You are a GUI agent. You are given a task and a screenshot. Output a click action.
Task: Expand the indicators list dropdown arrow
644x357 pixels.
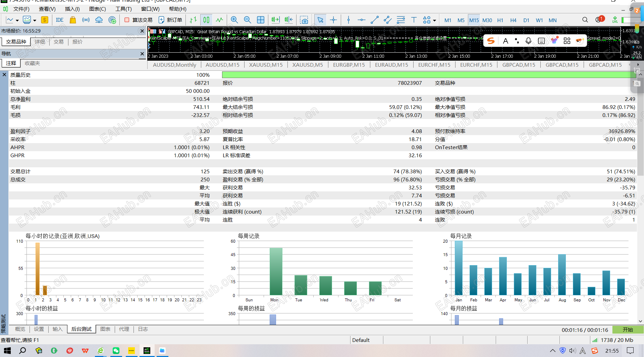(x=35, y=20)
